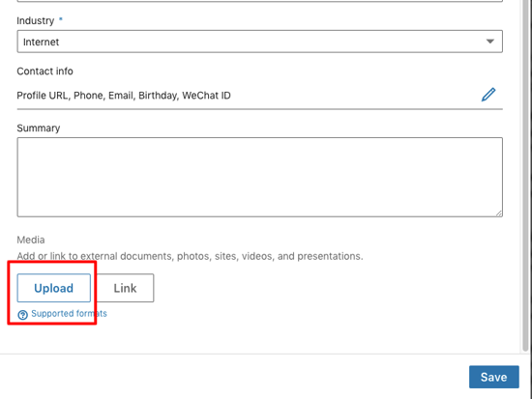The height and width of the screenshot is (399, 532).
Task: Click the media description text about external documents
Action: coord(190,256)
